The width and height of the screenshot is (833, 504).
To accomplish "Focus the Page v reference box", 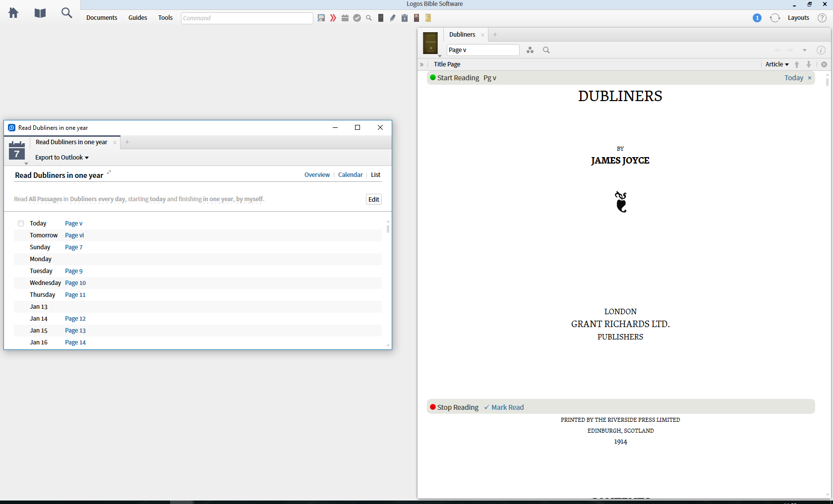I will [x=483, y=50].
